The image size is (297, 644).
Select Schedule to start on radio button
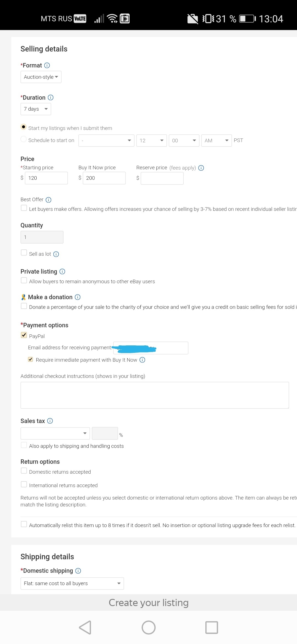click(x=24, y=139)
